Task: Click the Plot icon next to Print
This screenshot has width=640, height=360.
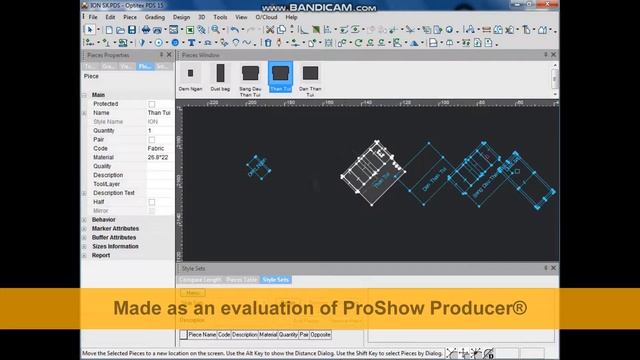Action: [157, 30]
